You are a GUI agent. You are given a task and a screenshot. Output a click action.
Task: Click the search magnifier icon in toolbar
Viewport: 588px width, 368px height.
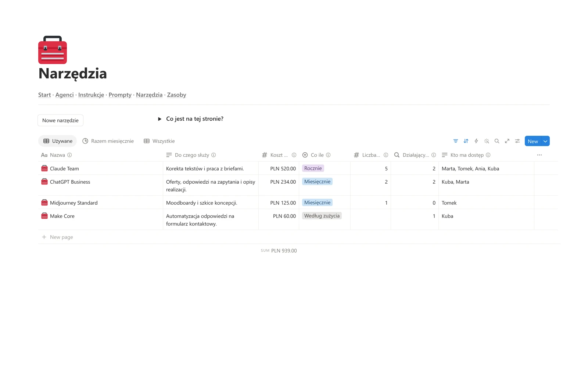[x=497, y=141]
